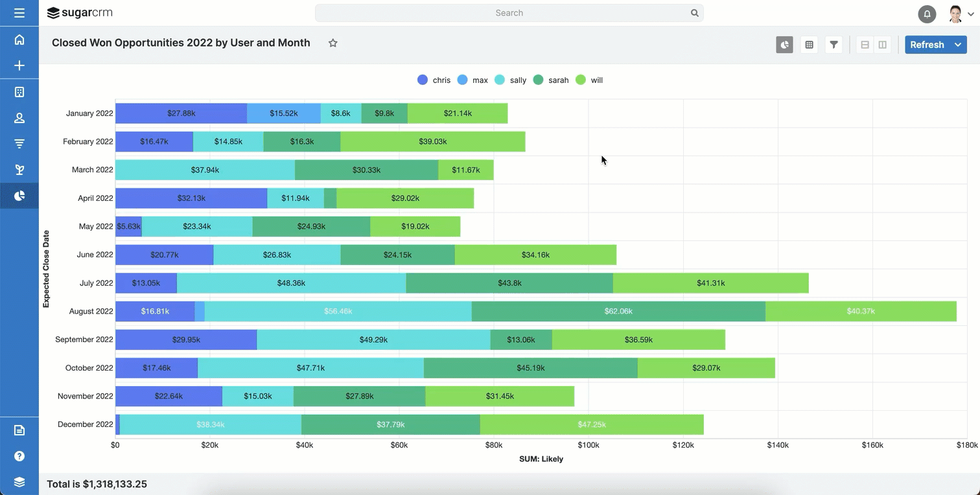Click the Refresh button
This screenshot has width=980, height=495.
927,45
